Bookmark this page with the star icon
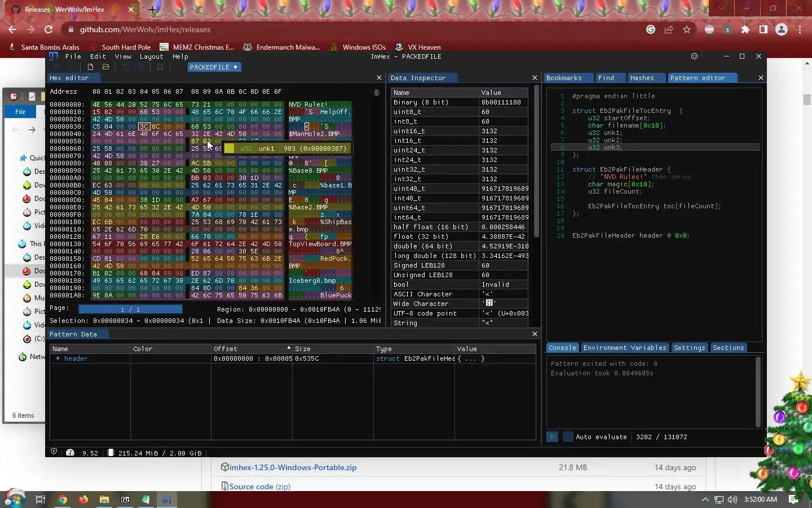 pos(687,29)
